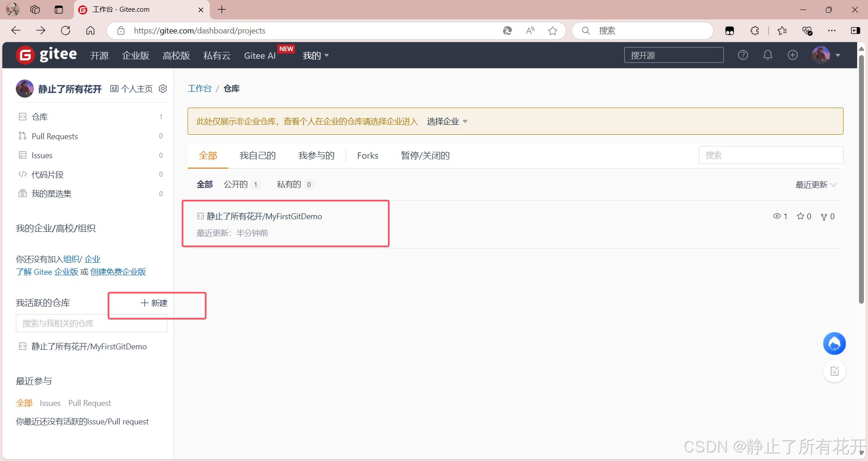Click the 工作台 breadcrumb link

point(199,89)
